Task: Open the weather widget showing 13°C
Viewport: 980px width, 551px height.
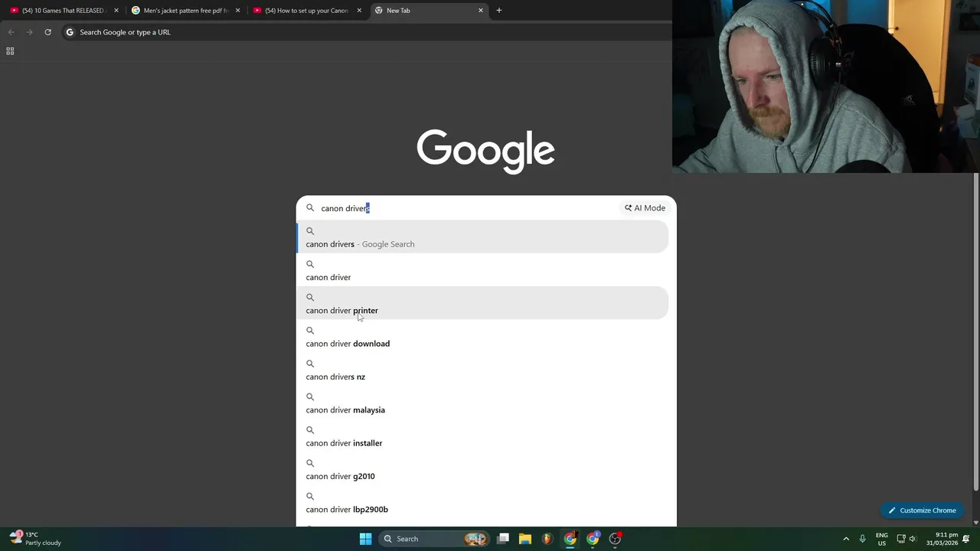Action: point(35,539)
